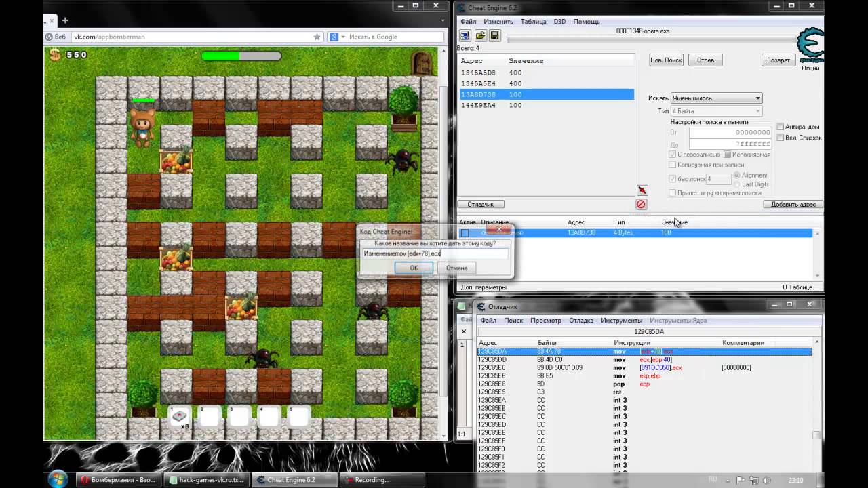
Task: Open the Отладка menu in the Отладчик window
Action: (581, 321)
